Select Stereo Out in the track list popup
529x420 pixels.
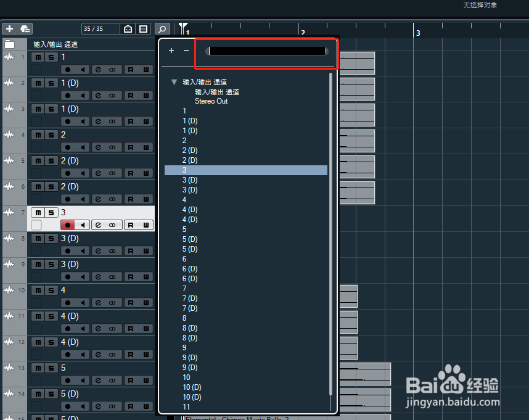tap(211, 101)
